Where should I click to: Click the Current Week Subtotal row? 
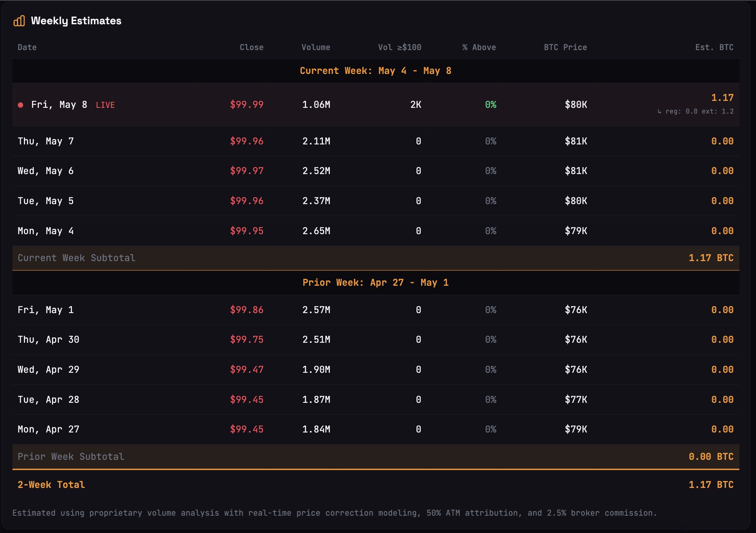pyautogui.click(x=376, y=258)
